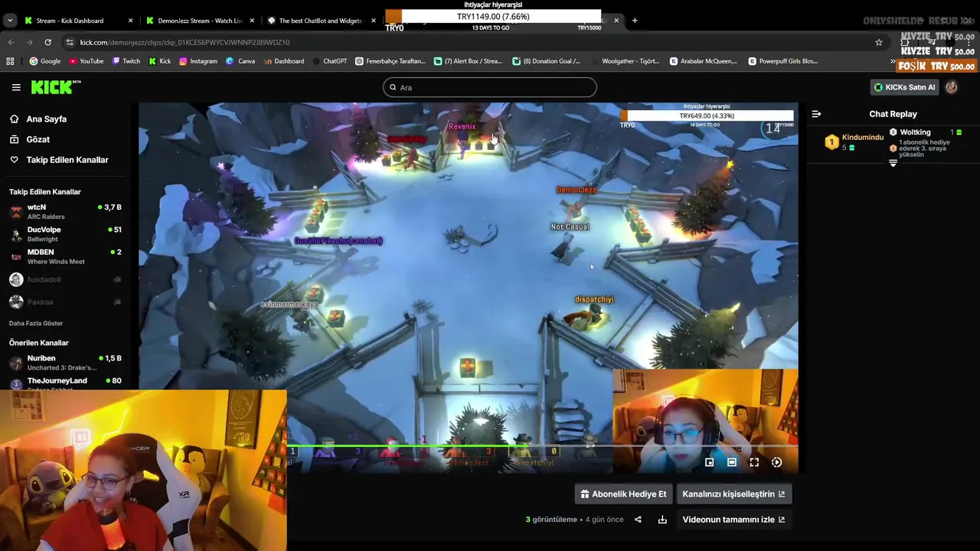Viewport: 980px width, 551px height.
Task: Collapse the Chat Replay panel
Action: pyautogui.click(x=816, y=114)
